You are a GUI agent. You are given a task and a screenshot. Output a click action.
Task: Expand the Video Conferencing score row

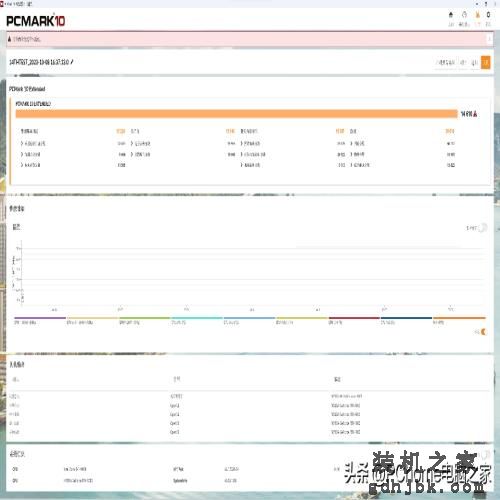[x=73, y=154]
